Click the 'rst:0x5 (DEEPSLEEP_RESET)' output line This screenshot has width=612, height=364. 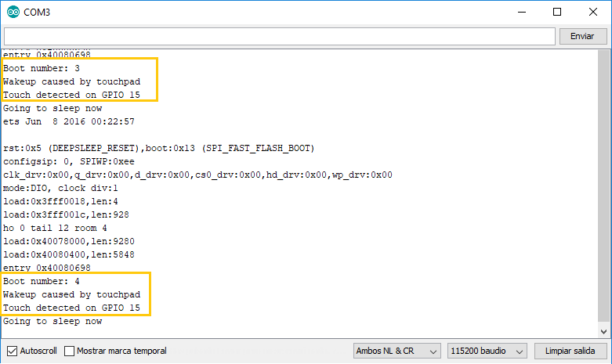(158, 148)
